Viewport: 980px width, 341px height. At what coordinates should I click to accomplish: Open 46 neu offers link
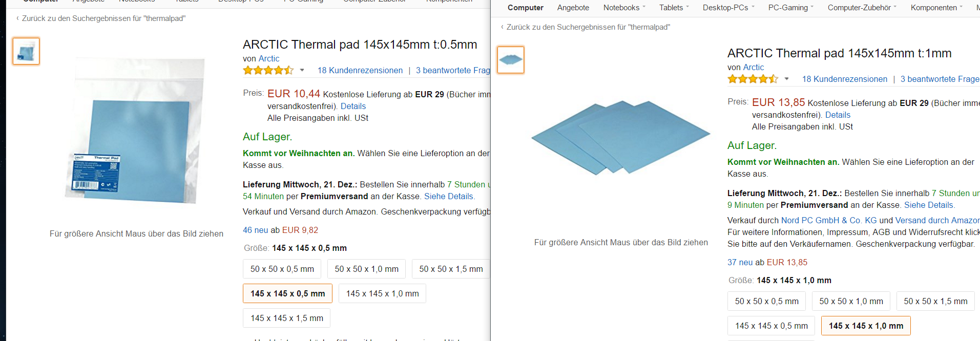pos(255,230)
